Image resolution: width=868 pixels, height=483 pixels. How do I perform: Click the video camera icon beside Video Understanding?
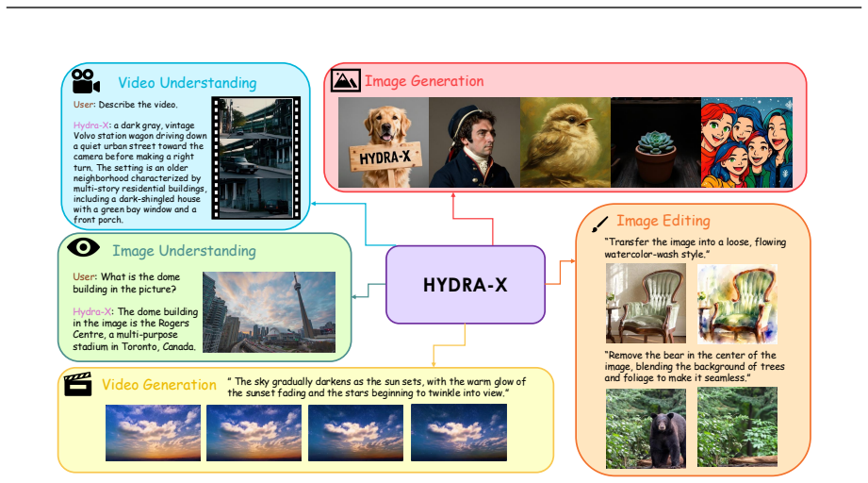tap(86, 81)
